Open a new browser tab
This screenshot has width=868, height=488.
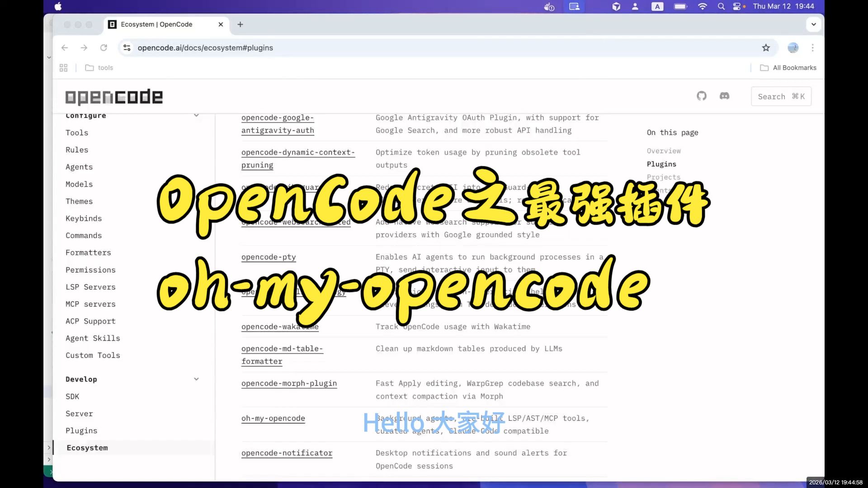tap(240, 24)
